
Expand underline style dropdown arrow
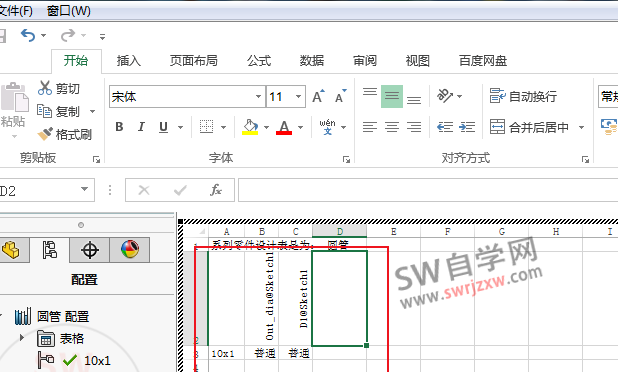181,127
